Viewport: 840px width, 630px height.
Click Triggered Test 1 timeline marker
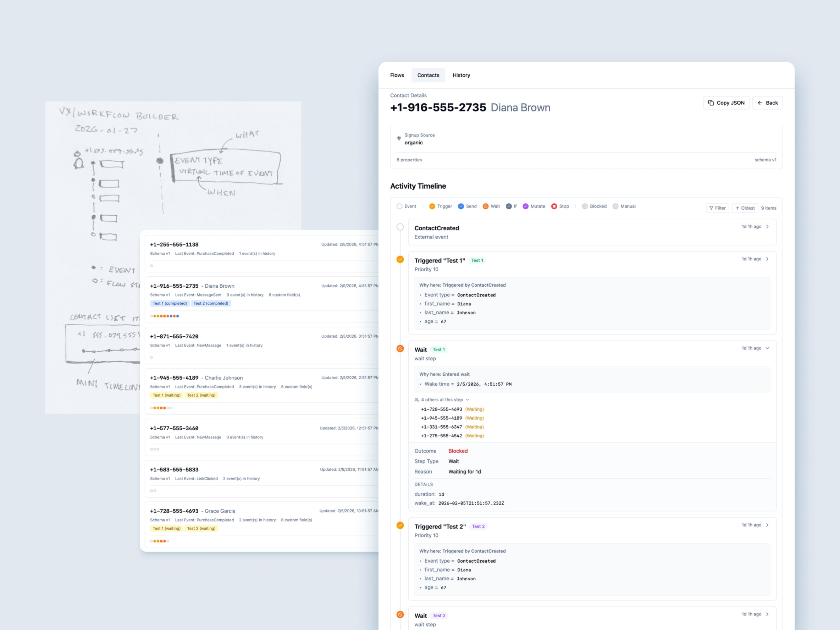(400, 259)
